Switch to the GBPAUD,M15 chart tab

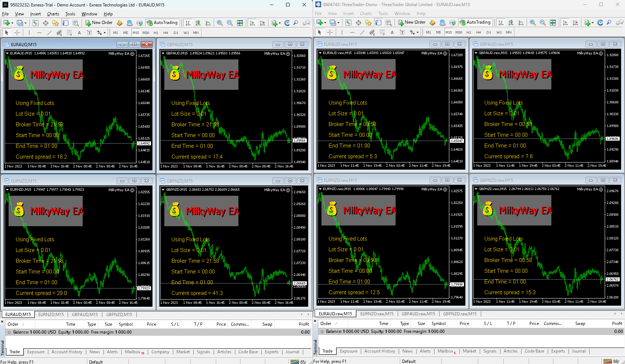[x=85, y=315]
